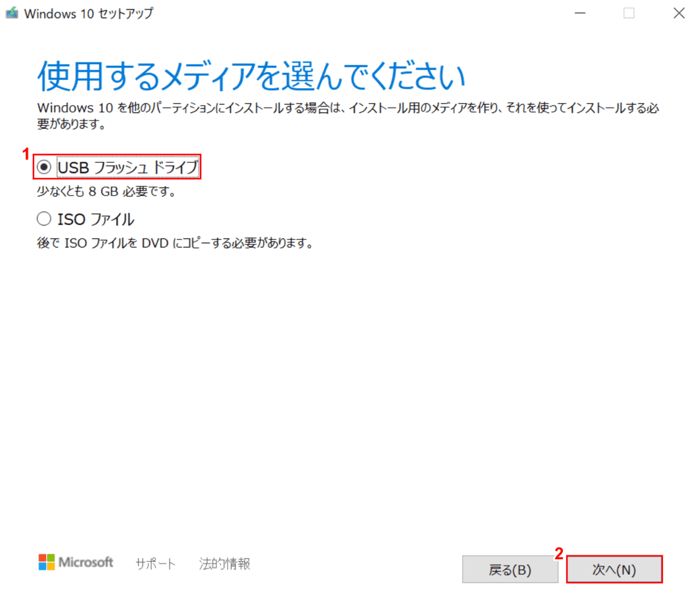Screen dimensions: 700x607
Task: Click the Windows 10 セットアップ title bar icon
Action: pos(12,13)
